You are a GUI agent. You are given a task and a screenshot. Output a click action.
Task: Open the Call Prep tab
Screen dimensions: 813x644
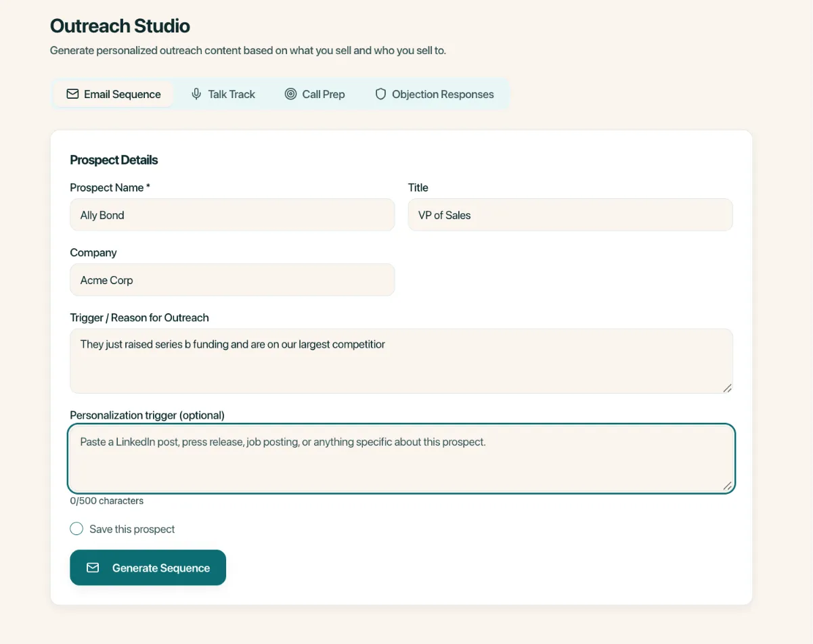pyautogui.click(x=315, y=94)
